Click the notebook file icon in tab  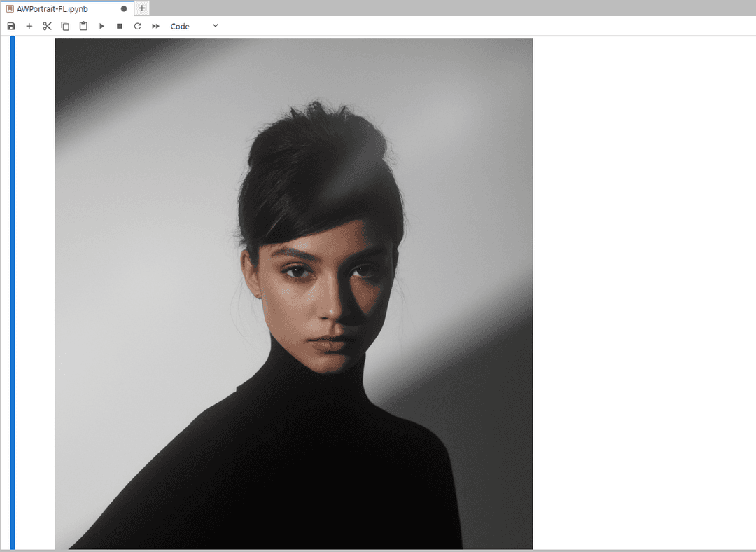pyautogui.click(x=10, y=8)
